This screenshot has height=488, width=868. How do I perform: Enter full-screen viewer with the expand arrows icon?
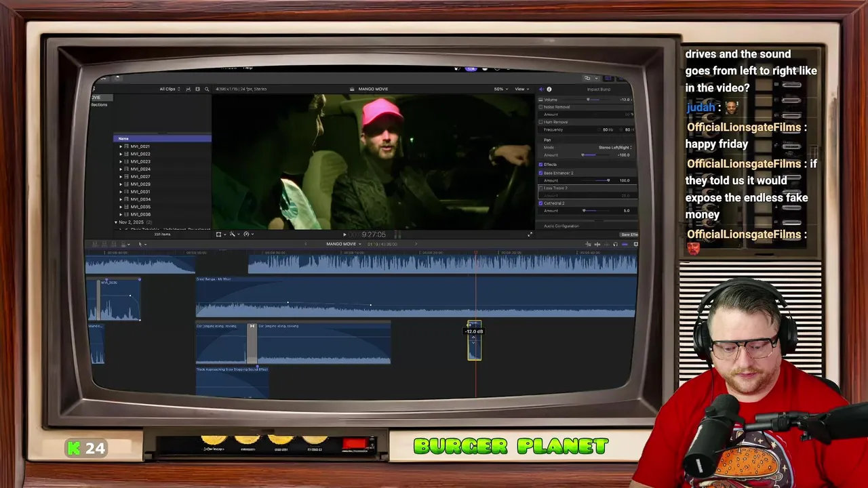(x=530, y=235)
